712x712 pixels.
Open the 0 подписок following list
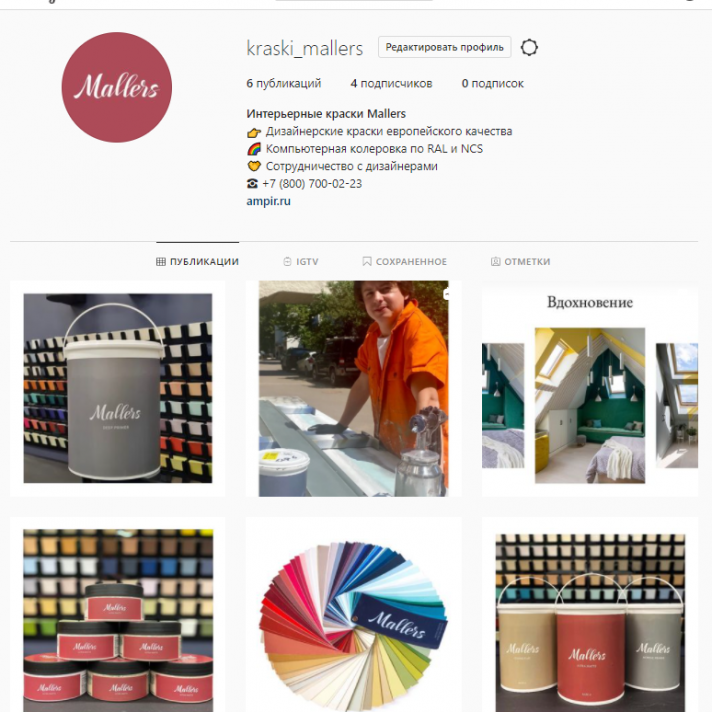[x=493, y=84]
